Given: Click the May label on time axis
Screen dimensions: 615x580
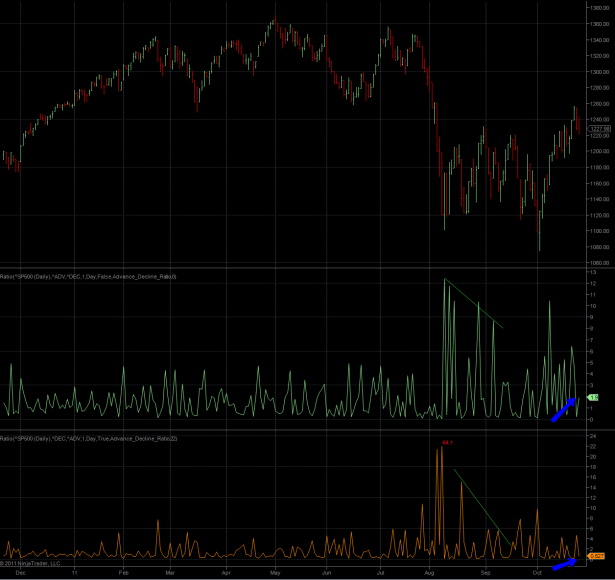Looking at the screenshot, I should point(275,573).
